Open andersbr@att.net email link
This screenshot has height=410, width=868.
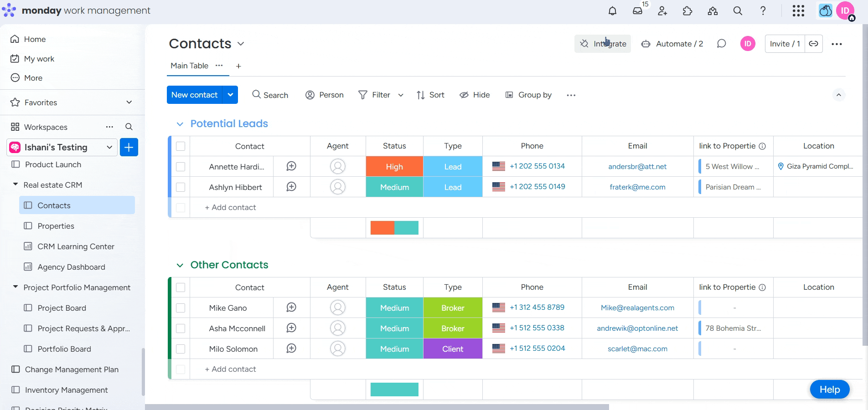pyautogui.click(x=637, y=166)
